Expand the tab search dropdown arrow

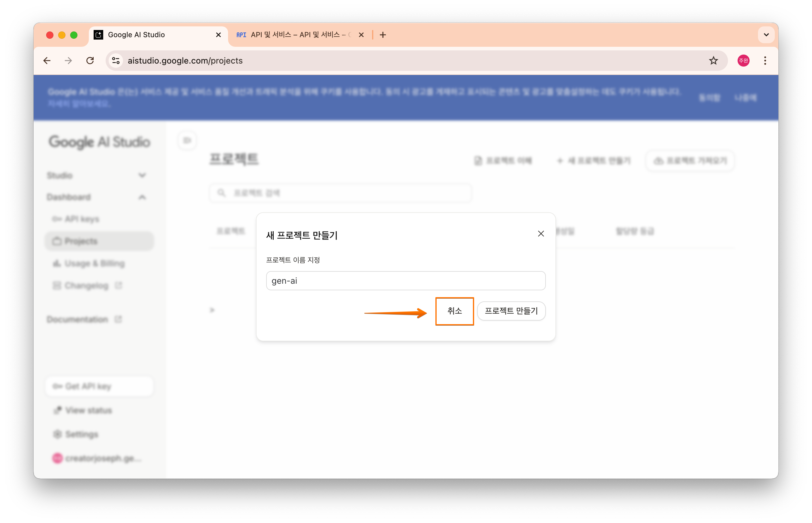[x=766, y=35]
